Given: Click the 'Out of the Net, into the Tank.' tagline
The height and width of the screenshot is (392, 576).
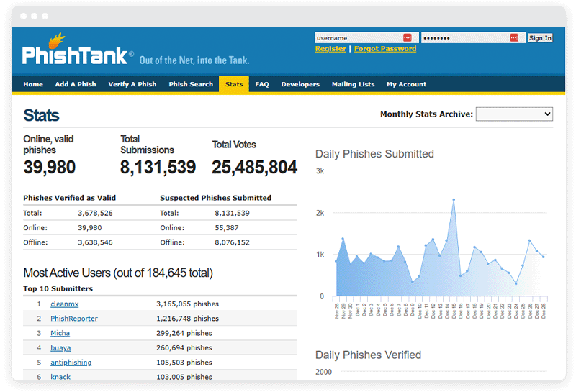Looking at the screenshot, I should [194, 60].
